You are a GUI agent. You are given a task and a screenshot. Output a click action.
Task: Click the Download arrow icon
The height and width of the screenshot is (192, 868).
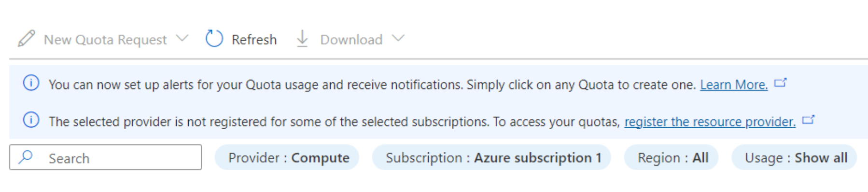click(302, 39)
